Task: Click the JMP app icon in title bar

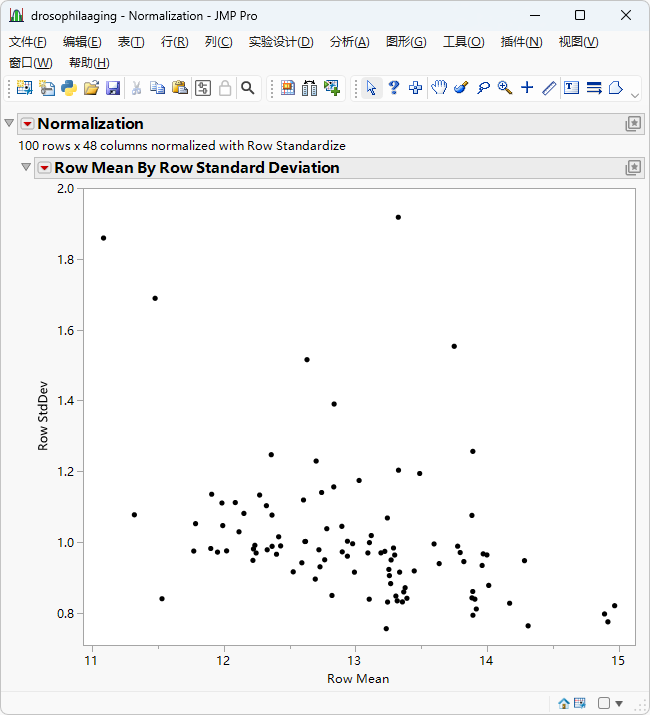Action: click(16, 16)
